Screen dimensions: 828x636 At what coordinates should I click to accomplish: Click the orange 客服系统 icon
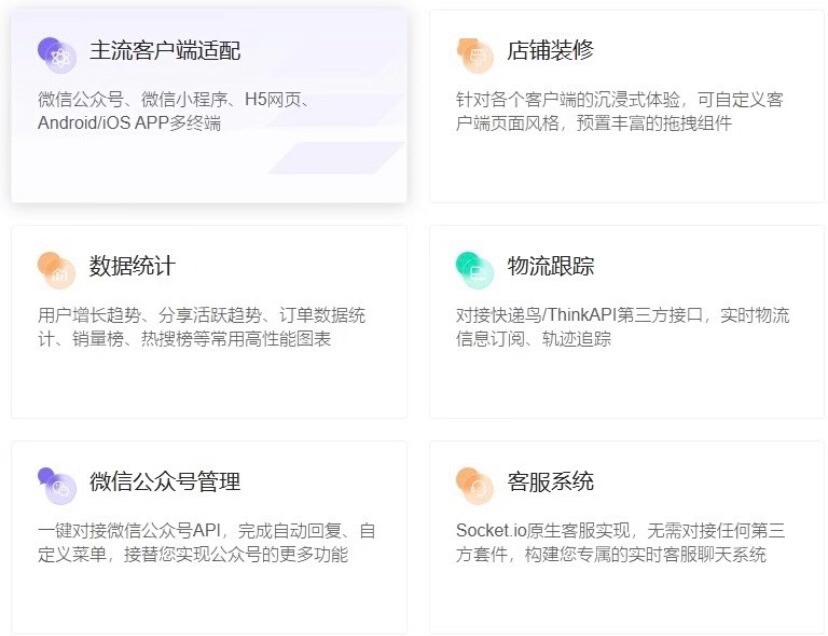pyautogui.click(x=475, y=484)
